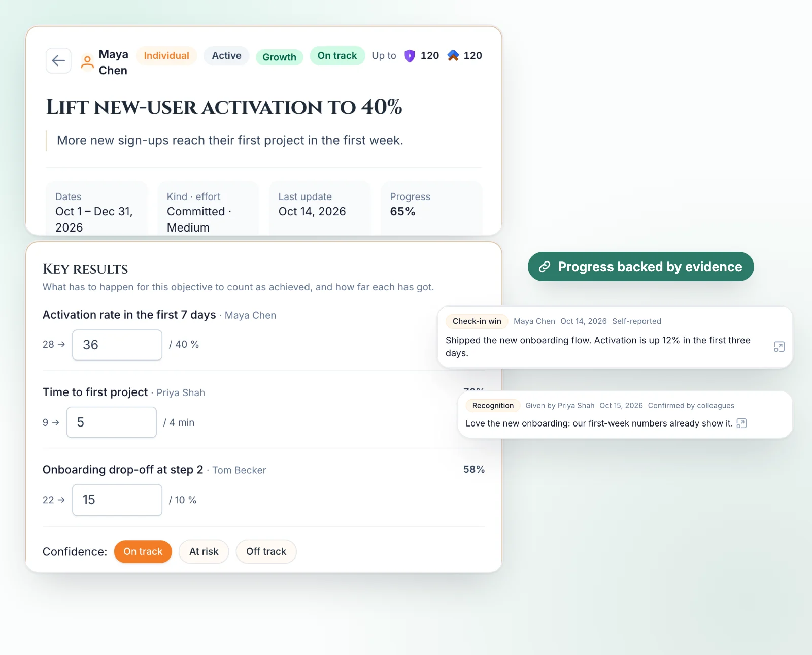
Task: Click the blue and orange badge icon
Action: 453,55
